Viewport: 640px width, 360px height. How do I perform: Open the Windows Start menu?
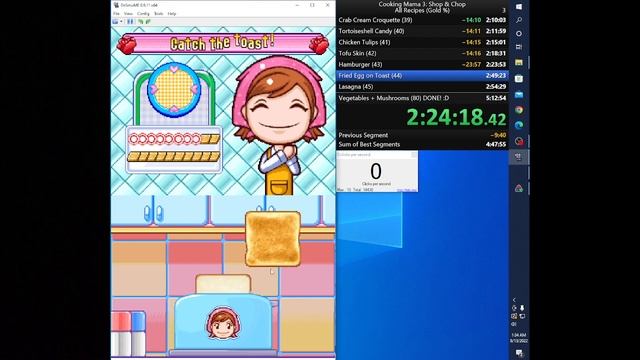[519, 7]
